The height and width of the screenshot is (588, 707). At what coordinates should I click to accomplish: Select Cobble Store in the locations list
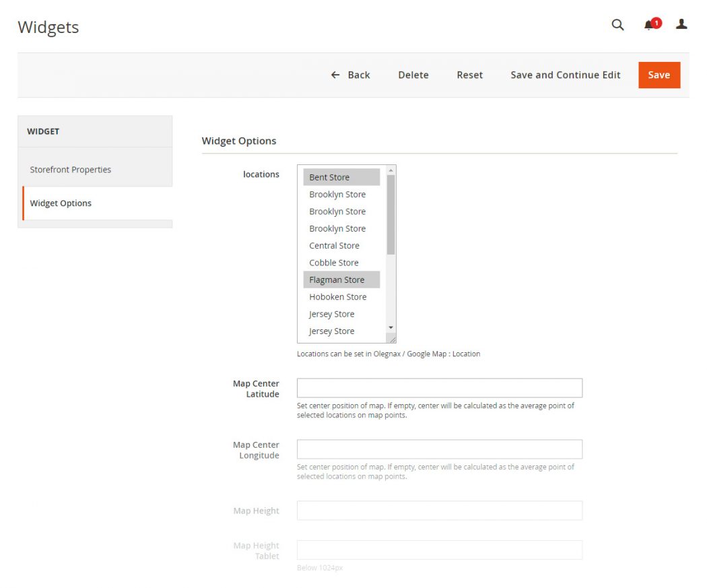pos(333,262)
